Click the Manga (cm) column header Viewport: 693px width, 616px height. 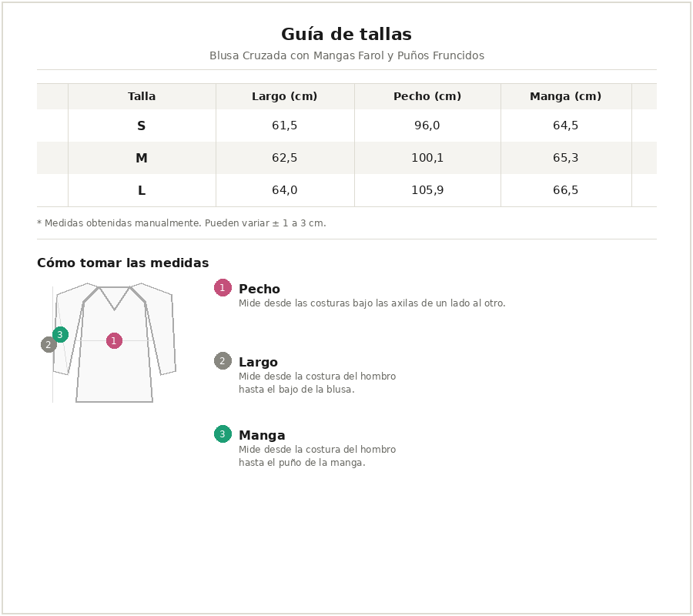click(x=566, y=96)
